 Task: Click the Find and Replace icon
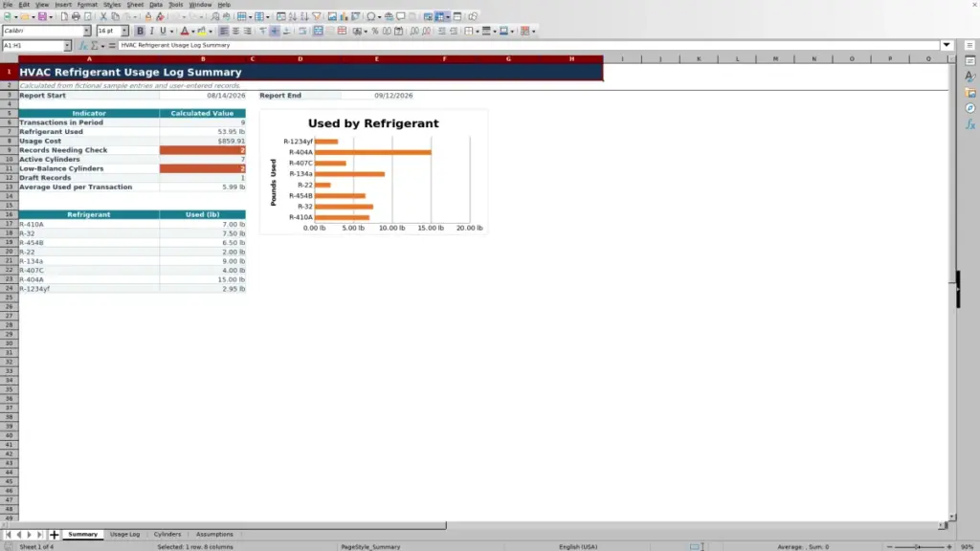coord(215,16)
